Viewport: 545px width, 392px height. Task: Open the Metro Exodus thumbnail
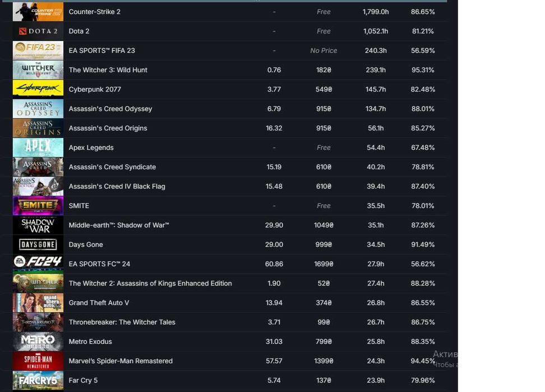(38, 342)
